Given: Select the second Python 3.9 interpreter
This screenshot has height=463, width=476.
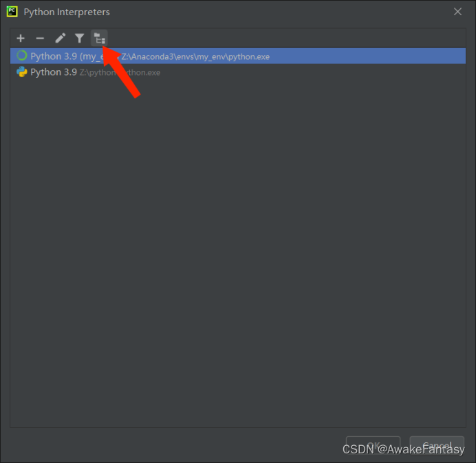Looking at the screenshot, I should point(238,72).
